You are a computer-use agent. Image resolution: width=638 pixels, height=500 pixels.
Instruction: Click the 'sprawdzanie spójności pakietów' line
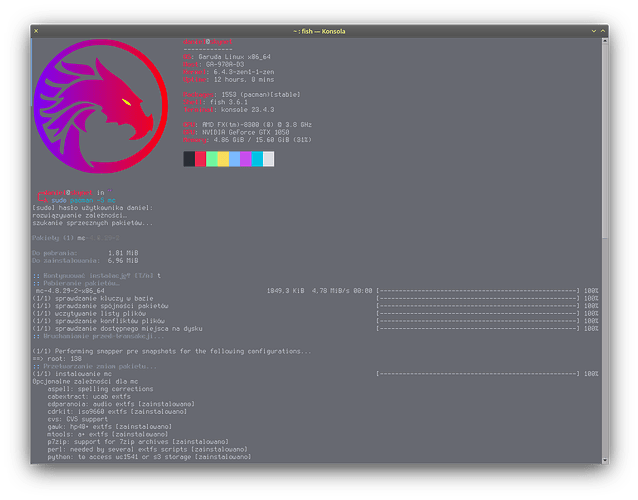101,306
